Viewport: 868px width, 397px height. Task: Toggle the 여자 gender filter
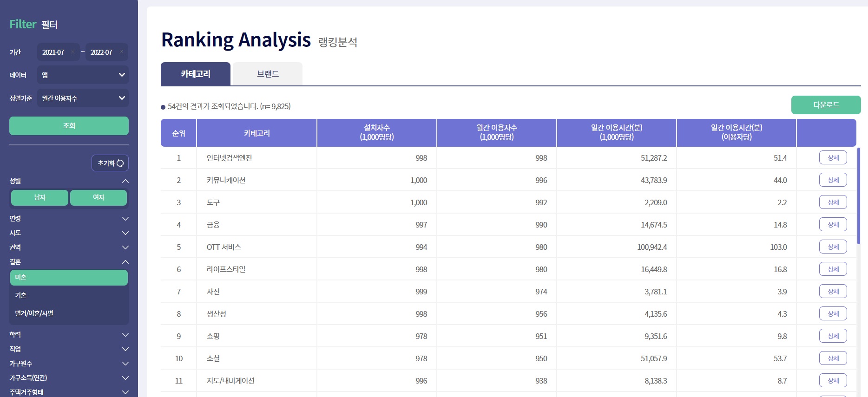99,197
